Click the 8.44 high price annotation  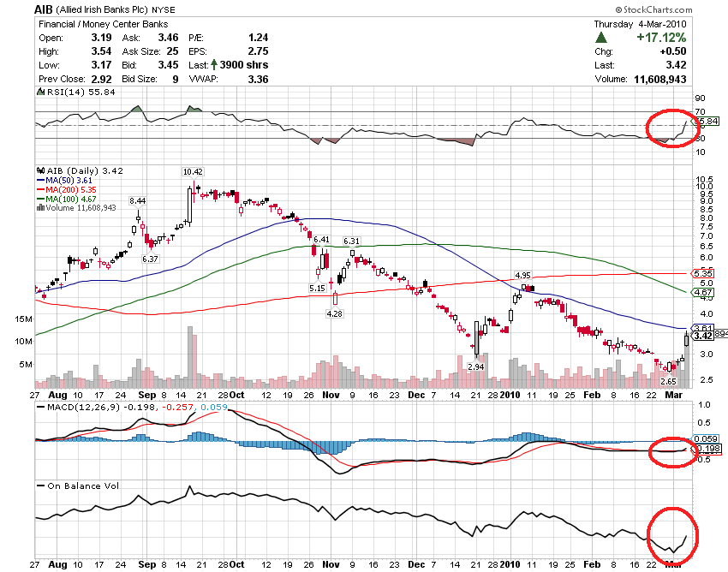coord(137,201)
